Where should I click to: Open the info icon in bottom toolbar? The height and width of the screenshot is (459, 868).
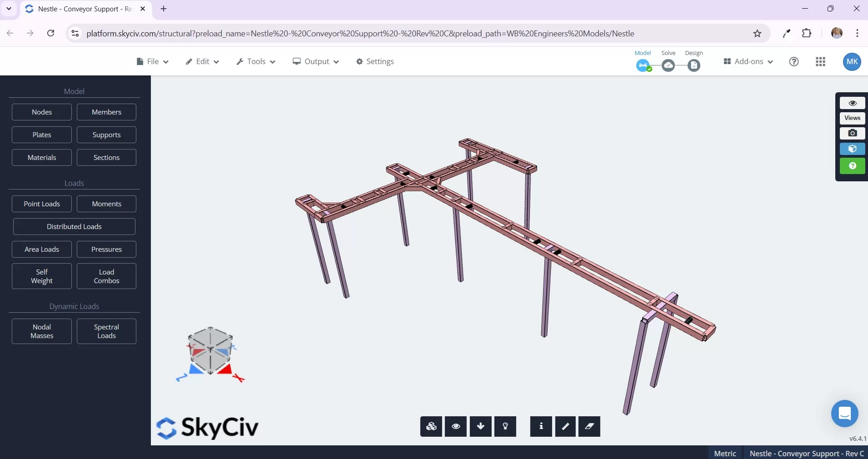click(541, 426)
